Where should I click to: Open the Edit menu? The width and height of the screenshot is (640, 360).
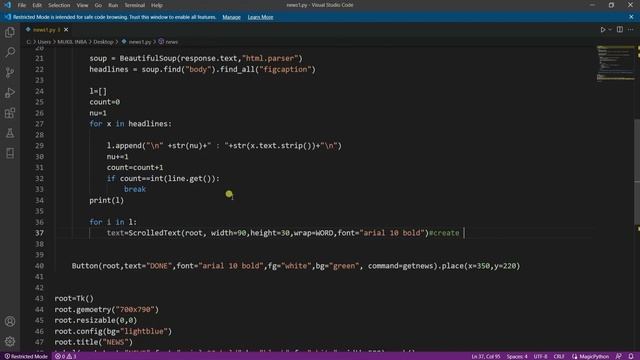pyautogui.click(x=37, y=5)
